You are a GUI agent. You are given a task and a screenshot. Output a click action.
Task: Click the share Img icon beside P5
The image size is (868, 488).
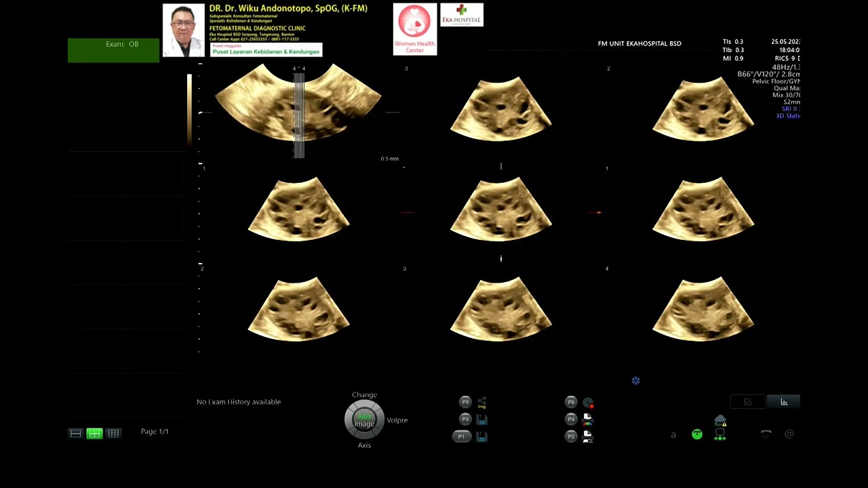tap(482, 403)
